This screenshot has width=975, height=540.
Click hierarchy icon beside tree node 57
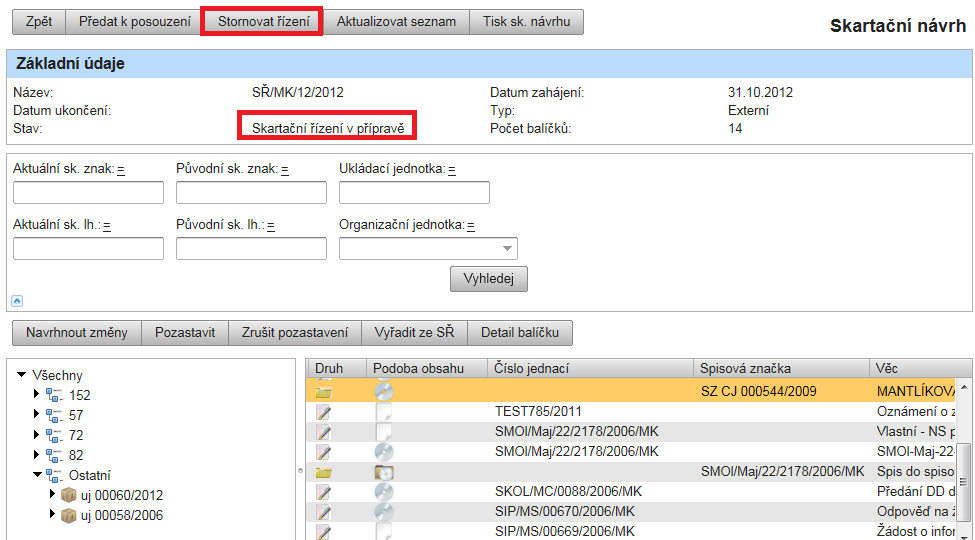point(54,415)
